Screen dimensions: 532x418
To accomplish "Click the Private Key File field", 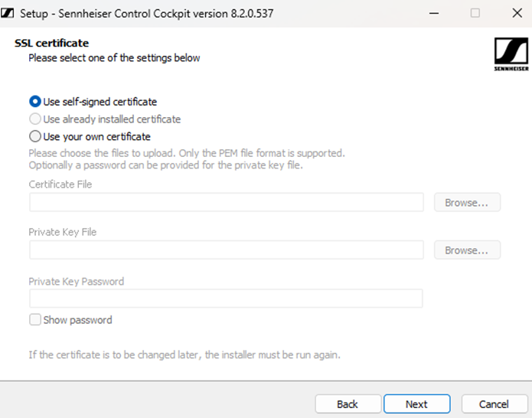I will tap(226, 250).
